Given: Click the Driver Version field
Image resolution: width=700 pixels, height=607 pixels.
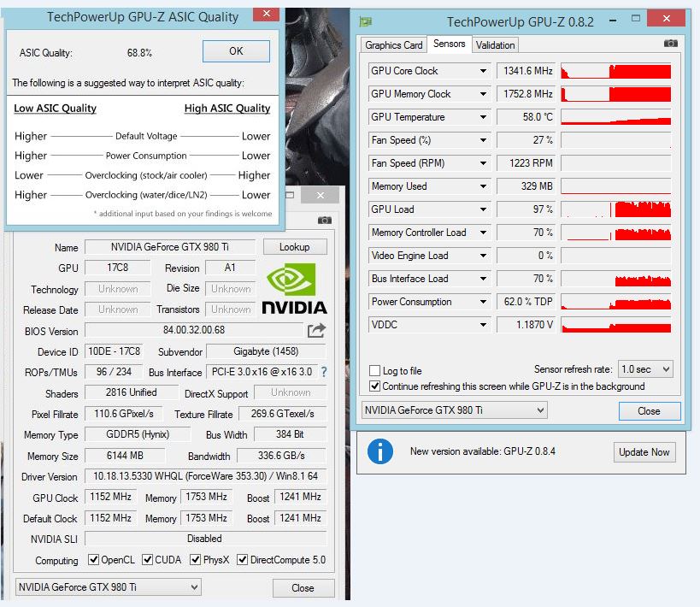Looking at the screenshot, I should 205,476.
